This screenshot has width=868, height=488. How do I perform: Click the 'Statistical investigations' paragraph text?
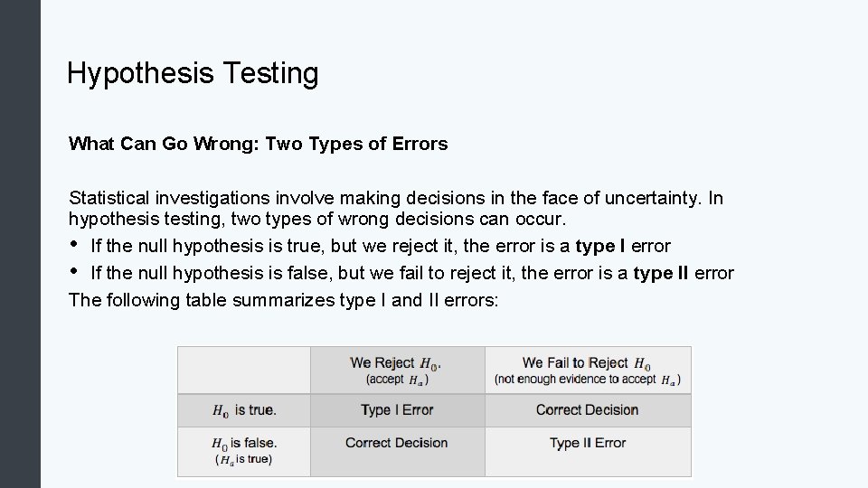click(x=395, y=208)
